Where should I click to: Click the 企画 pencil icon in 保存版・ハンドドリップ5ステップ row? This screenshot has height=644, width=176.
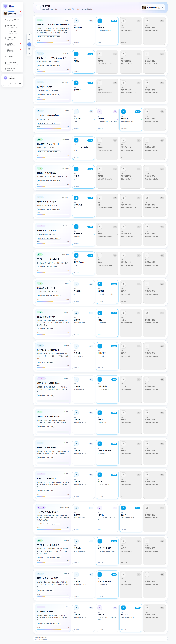76,54
